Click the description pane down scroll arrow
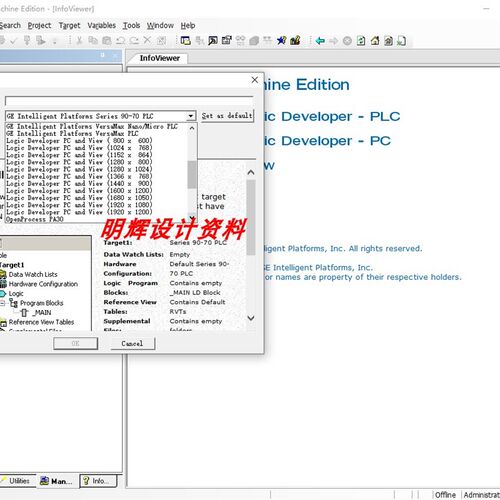 pyautogui.click(x=251, y=318)
